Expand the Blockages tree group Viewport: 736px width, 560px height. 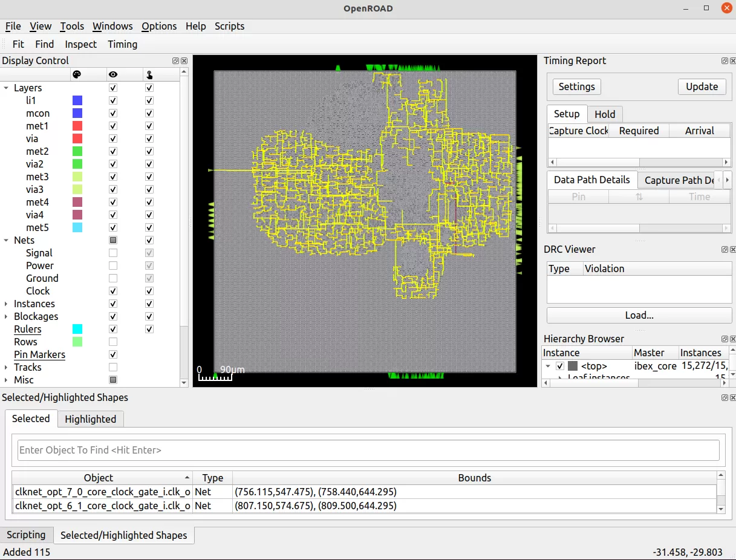pos(7,316)
